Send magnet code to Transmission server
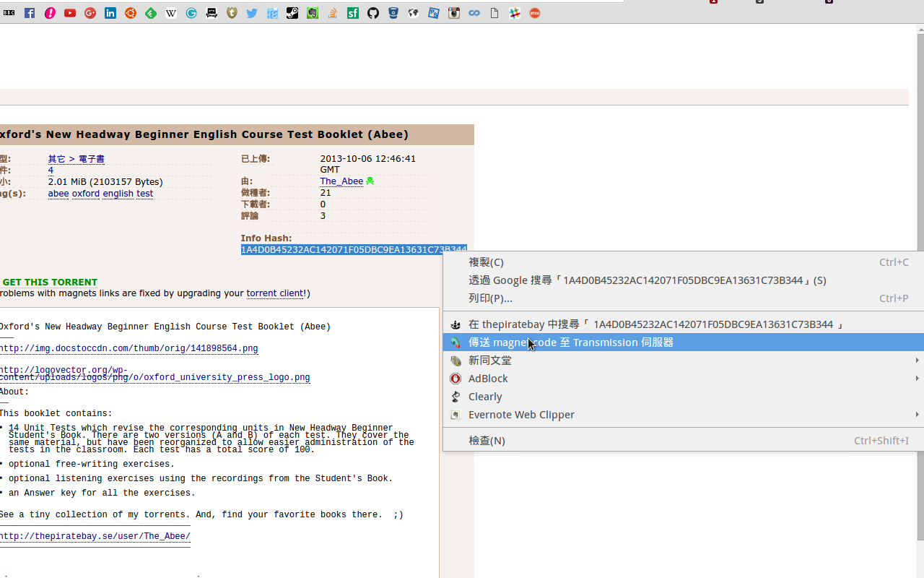 tap(683, 342)
